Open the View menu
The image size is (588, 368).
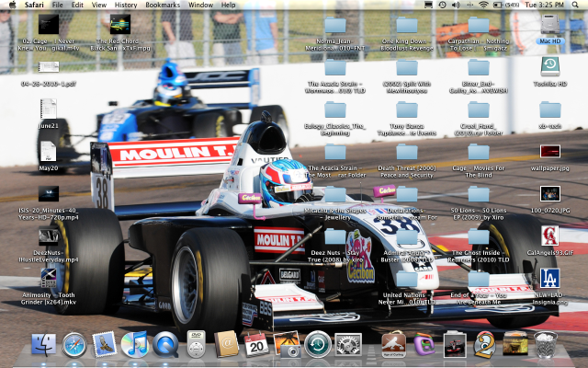click(x=99, y=5)
